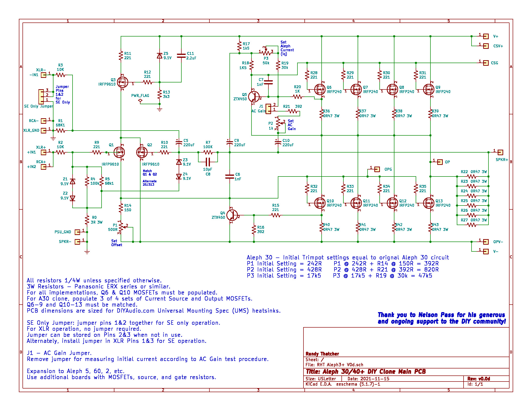This screenshot has width=532, height=411.
Task: Select the -IN1 XLR- connector pin
Action: pos(44,75)
